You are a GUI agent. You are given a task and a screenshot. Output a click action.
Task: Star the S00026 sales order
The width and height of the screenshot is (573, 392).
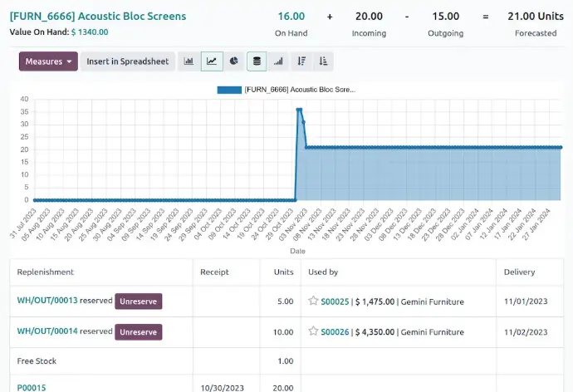tap(313, 331)
